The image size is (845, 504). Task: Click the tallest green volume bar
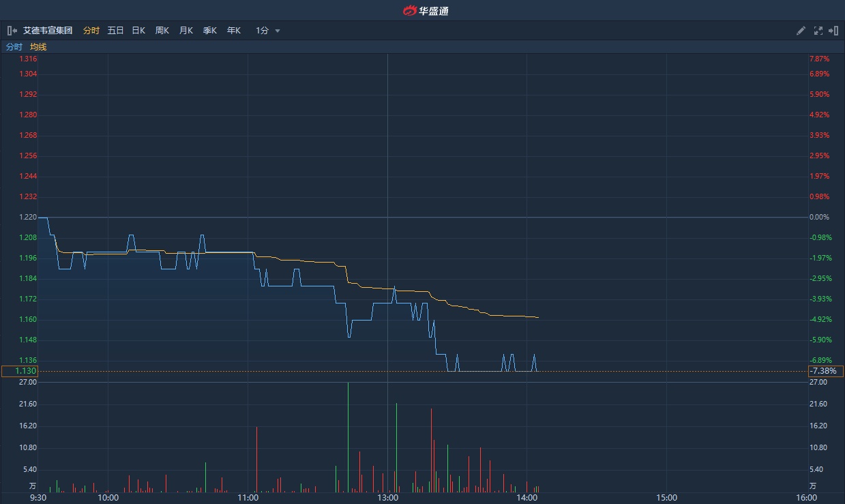[x=348, y=437]
